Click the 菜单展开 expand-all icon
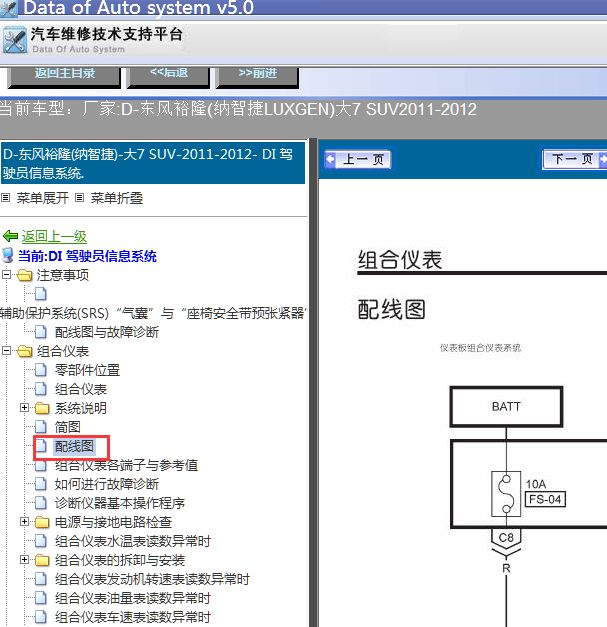607x627 pixels. point(6,198)
